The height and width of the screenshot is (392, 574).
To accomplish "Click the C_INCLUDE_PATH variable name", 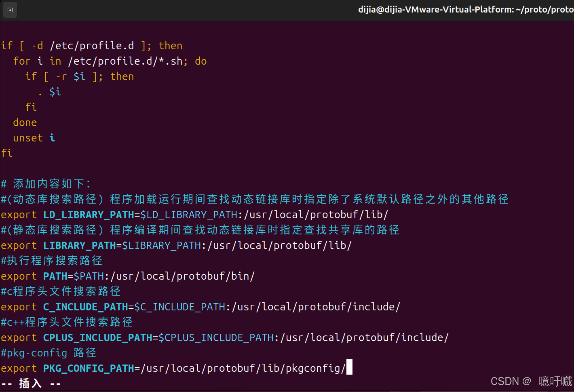I will (x=86, y=307).
